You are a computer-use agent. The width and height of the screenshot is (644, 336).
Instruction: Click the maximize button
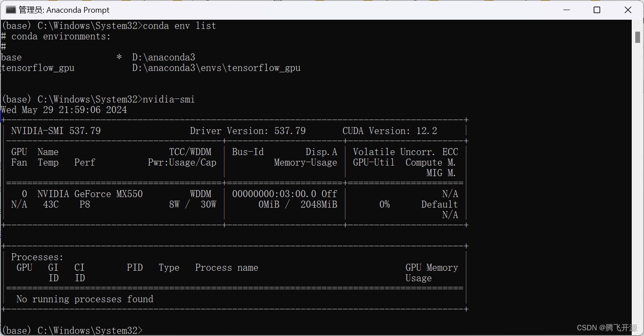click(x=597, y=9)
